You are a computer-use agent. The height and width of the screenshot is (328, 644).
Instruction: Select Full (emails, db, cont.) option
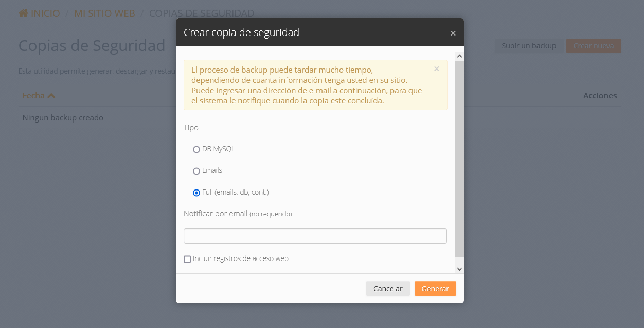[196, 193]
